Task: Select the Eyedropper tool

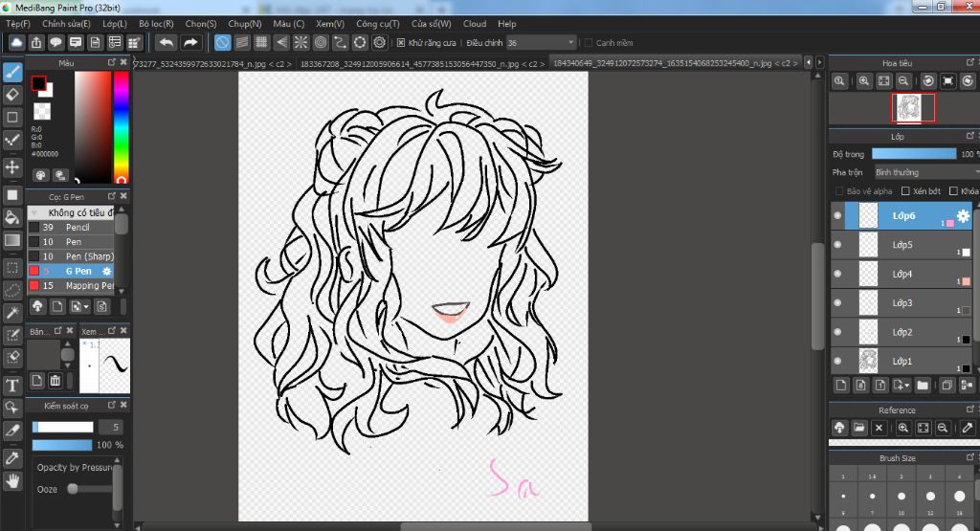Action: (x=12, y=458)
